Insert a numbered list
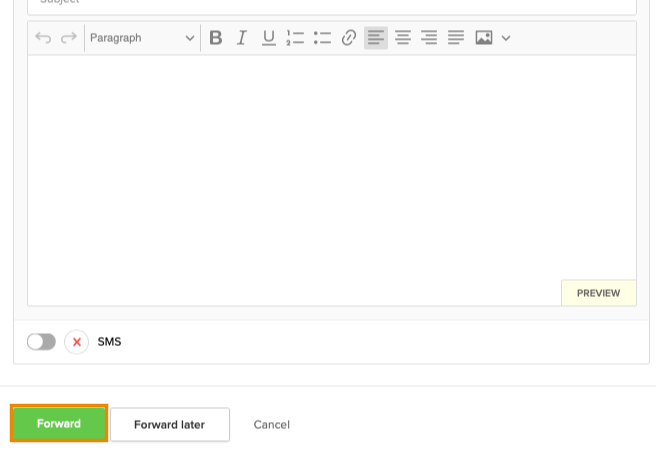Viewport: 656px width, 457px height. tap(295, 38)
